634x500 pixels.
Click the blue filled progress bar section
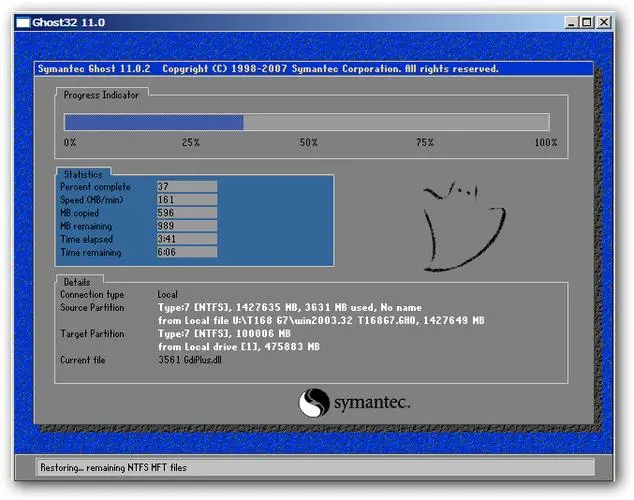point(154,122)
